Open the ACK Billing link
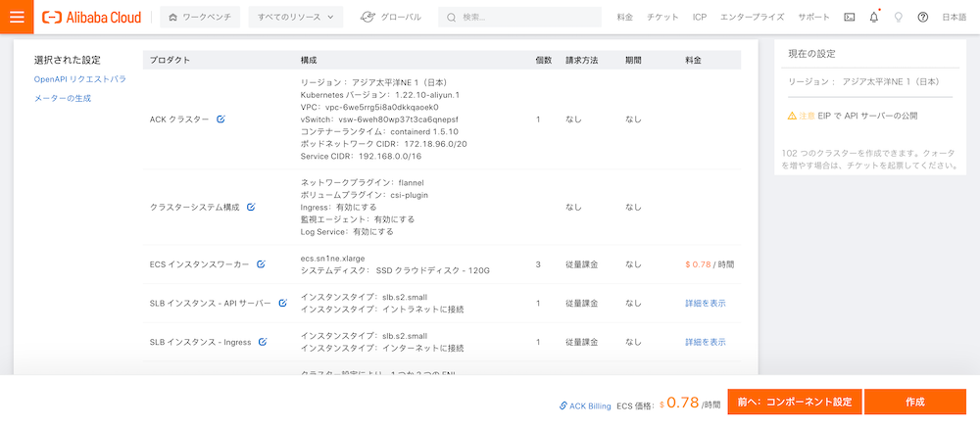 tap(585, 405)
